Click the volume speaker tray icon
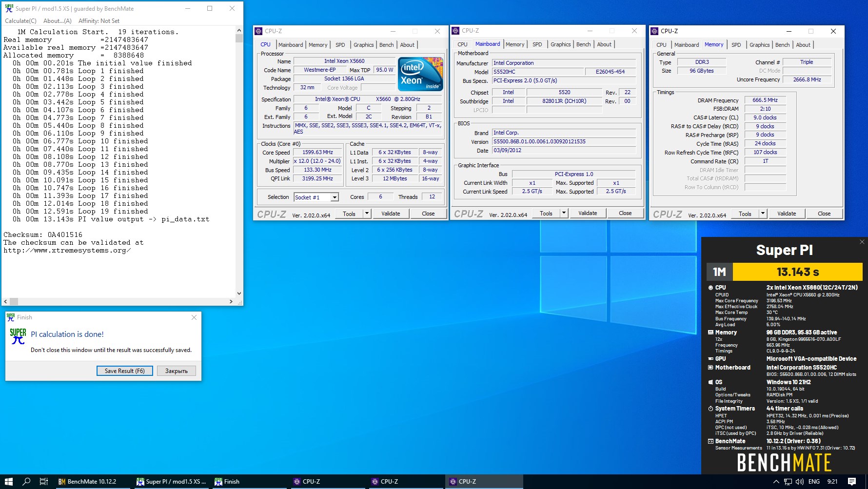The height and width of the screenshot is (489, 868). coord(800,482)
